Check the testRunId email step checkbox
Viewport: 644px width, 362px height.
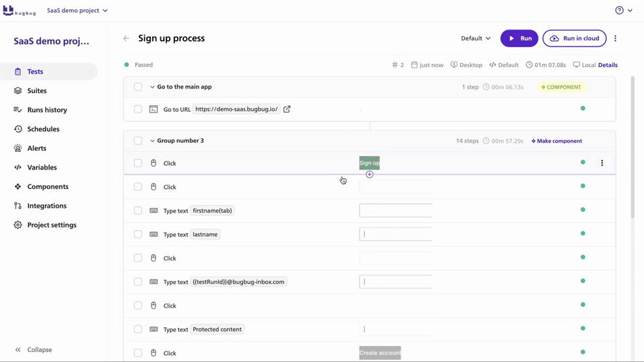(x=138, y=282)
